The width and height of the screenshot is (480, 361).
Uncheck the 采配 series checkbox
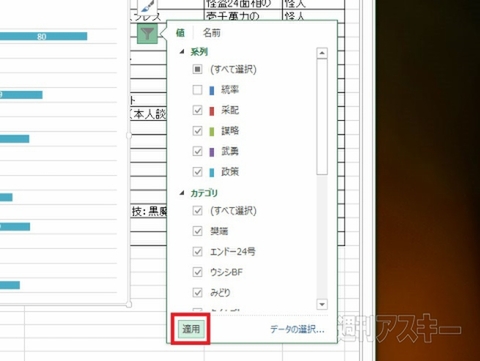(197, 110)
